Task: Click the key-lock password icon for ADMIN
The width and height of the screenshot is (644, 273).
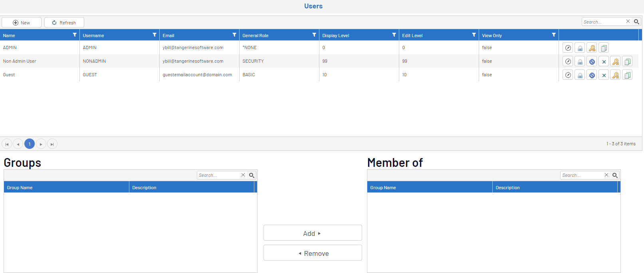Action: pyautogui.click(x=592, y=48)
